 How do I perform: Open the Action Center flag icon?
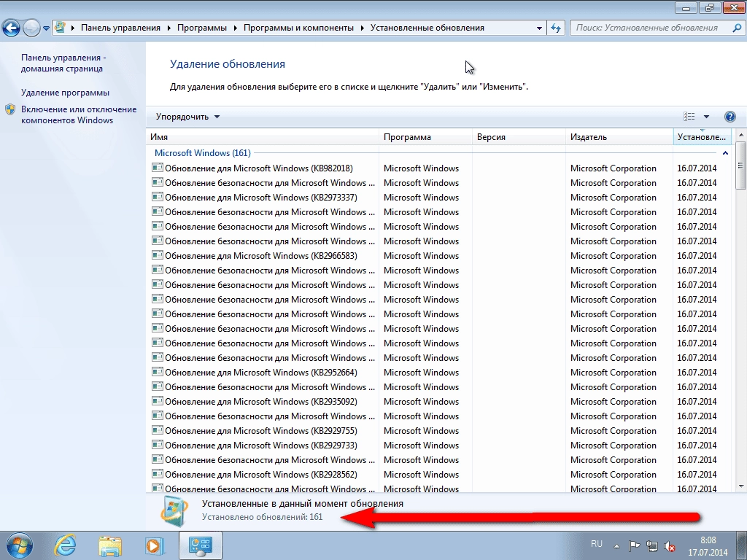634,545
